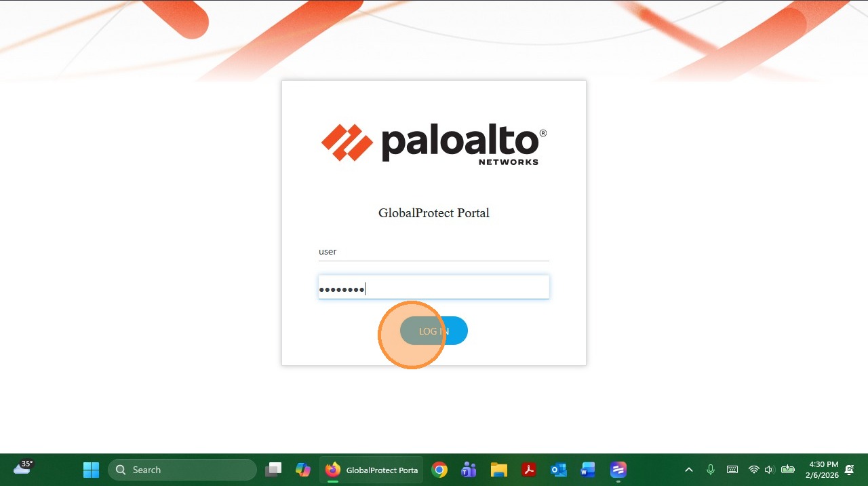Select the Firefox GlobalProtect Portal taskbar item
This screenshot has width=868, height=486.
(372, 470)
